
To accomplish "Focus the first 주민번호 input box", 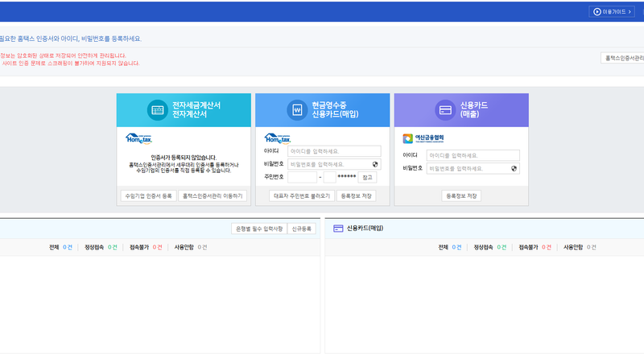I will pyautogui.click(x=303, y=177).
